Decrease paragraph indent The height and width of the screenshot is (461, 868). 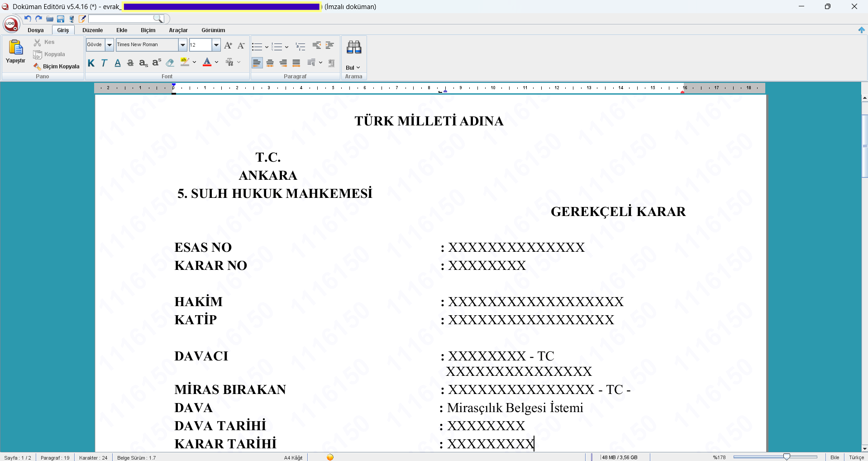[x=317, y=45]
